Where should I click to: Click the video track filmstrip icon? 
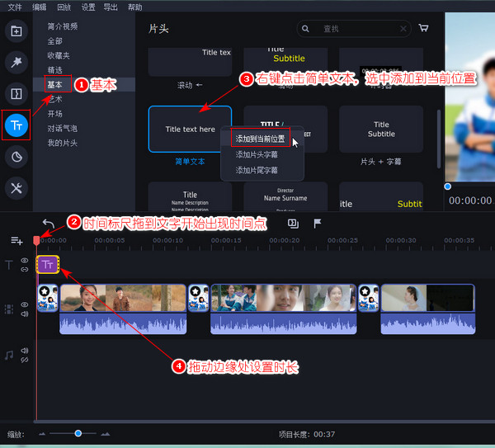tap(9, 309)
